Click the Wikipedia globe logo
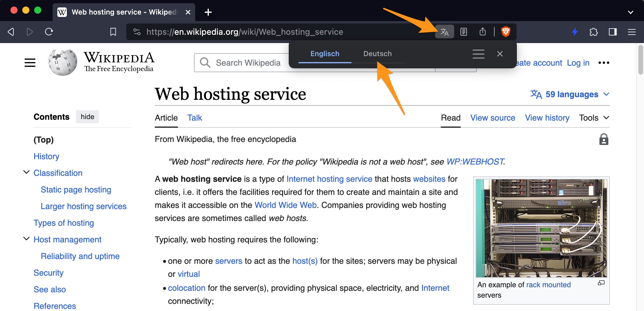Viewport: 644px width, 311px height. click(62, 62)
